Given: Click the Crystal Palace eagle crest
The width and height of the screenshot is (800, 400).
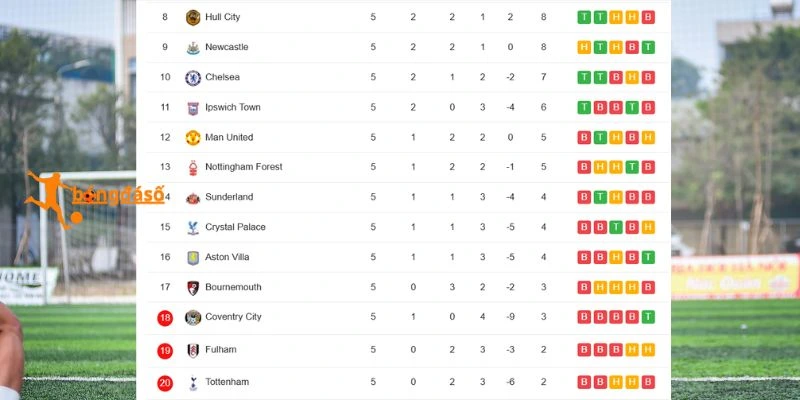Looking at the screenshot, I should (x=193, y=228).
